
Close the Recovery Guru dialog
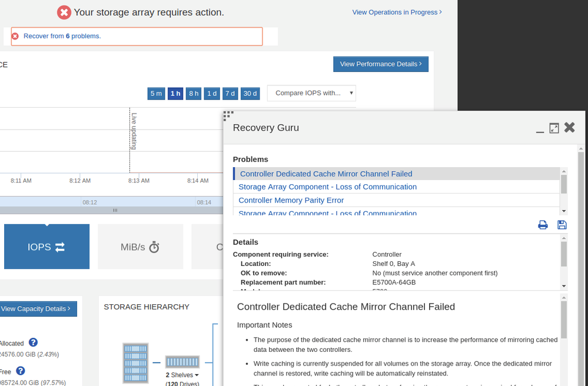[569, 128]
